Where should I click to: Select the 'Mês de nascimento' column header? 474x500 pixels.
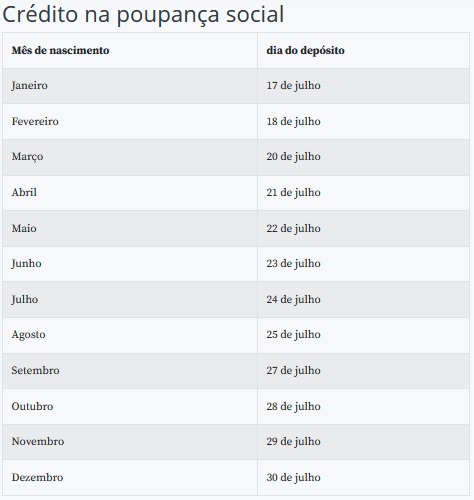(x=130, y=50)
